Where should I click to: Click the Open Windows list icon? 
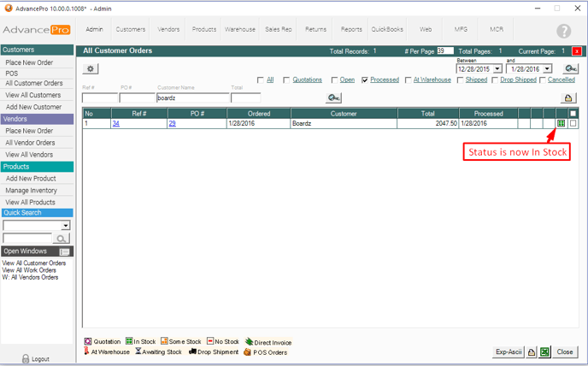[65, 251]
